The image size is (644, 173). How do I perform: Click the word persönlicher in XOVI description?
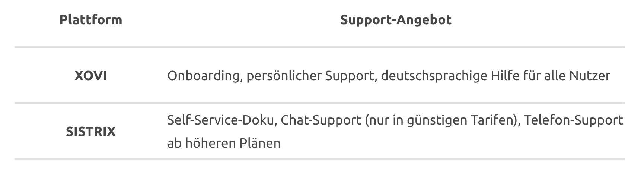click(284, 76)
